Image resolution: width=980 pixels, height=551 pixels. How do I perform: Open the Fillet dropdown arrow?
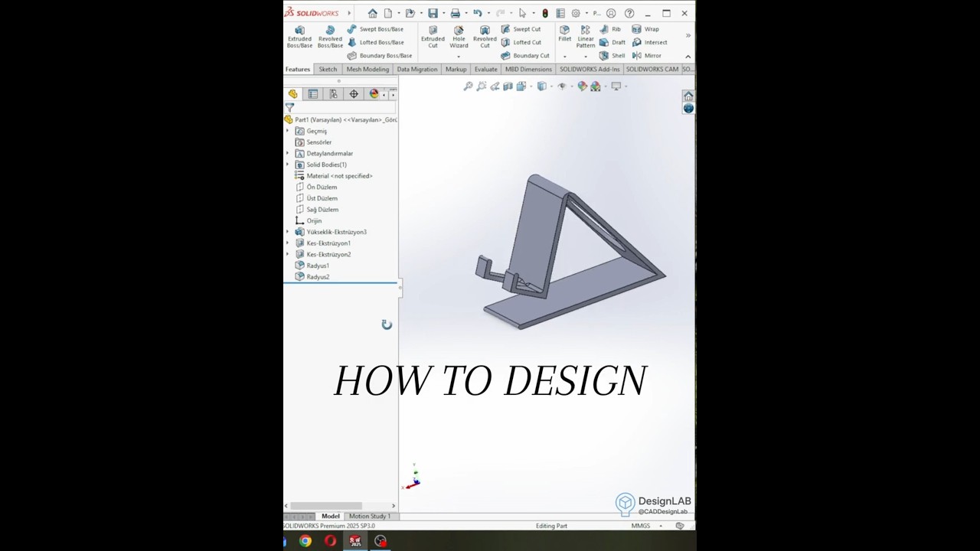(x=564, y=56)
